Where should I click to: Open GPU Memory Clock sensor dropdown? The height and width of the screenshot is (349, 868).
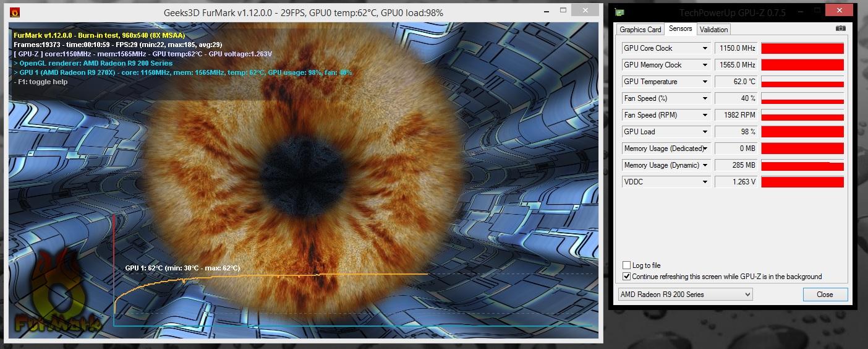click(705, 65)
